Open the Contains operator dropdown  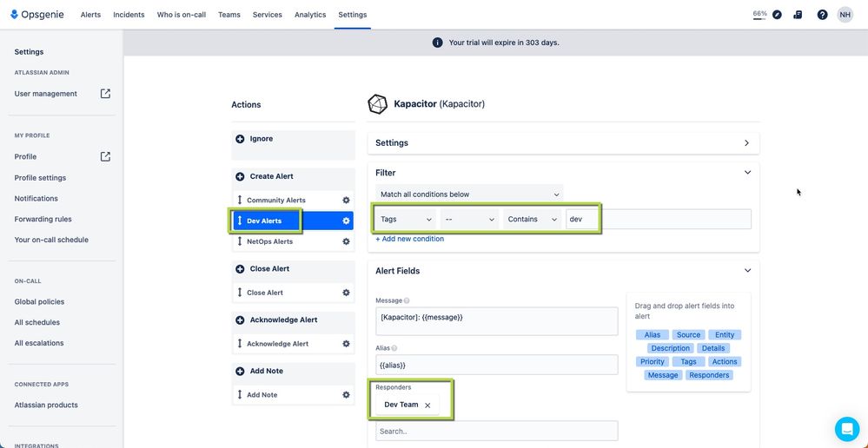[x=532, y=219]
